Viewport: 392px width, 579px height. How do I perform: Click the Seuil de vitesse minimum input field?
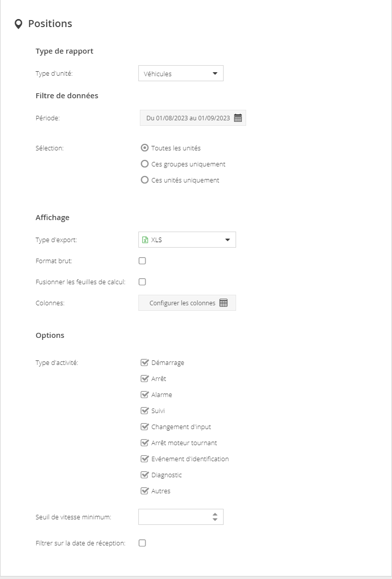181,517
